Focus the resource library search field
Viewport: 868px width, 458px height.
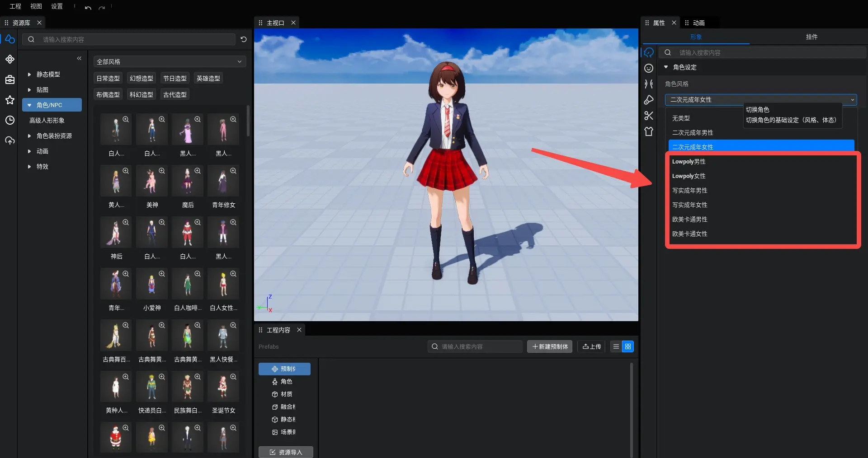pos(129,39)
